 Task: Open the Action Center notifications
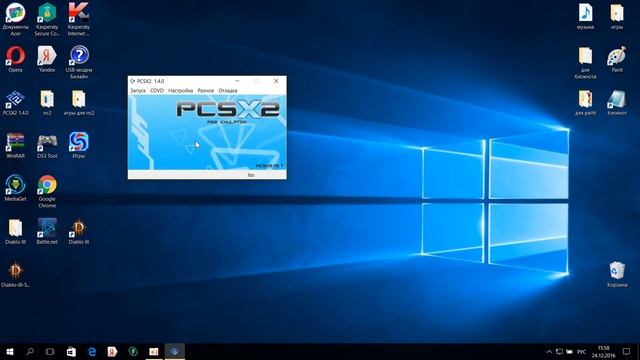[626, 352]
